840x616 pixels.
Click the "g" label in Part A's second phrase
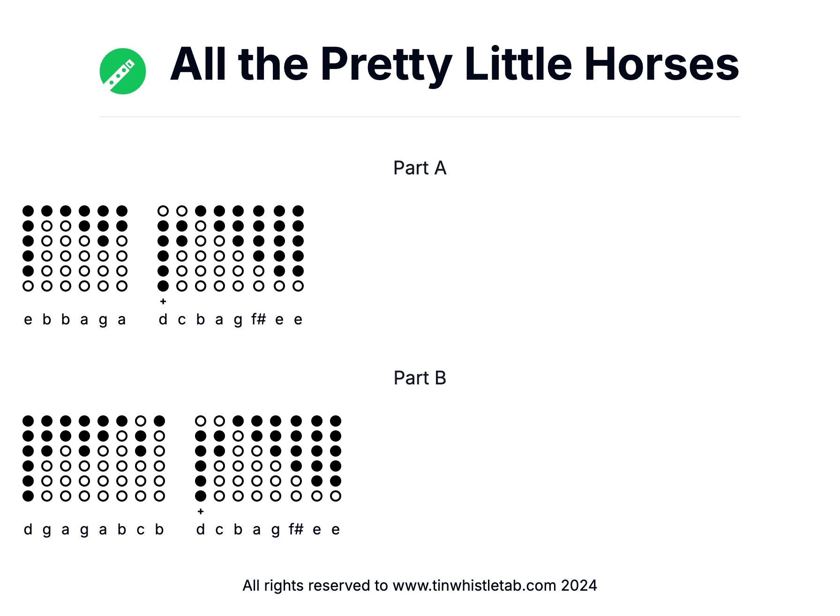[x=238, y=320]
